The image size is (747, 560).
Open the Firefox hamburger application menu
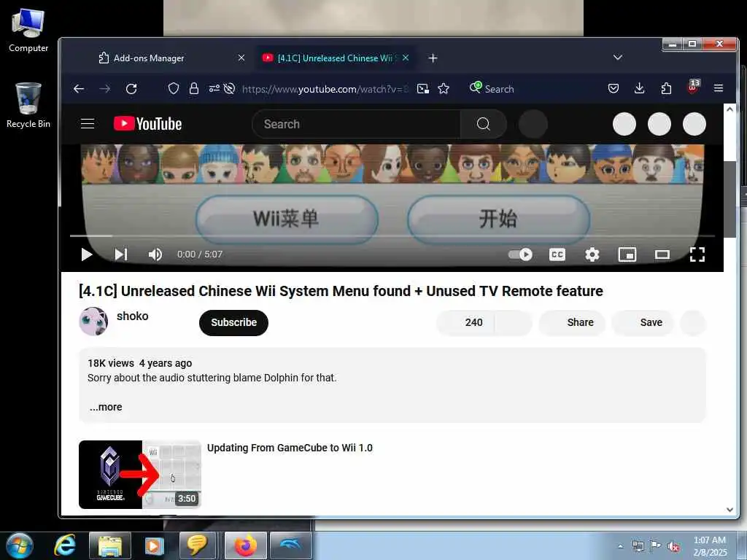pos(719,88)
